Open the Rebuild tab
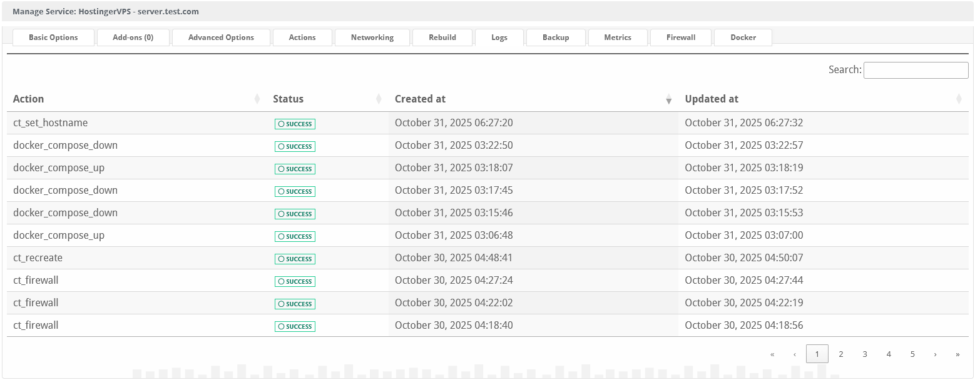 (442, 37)
